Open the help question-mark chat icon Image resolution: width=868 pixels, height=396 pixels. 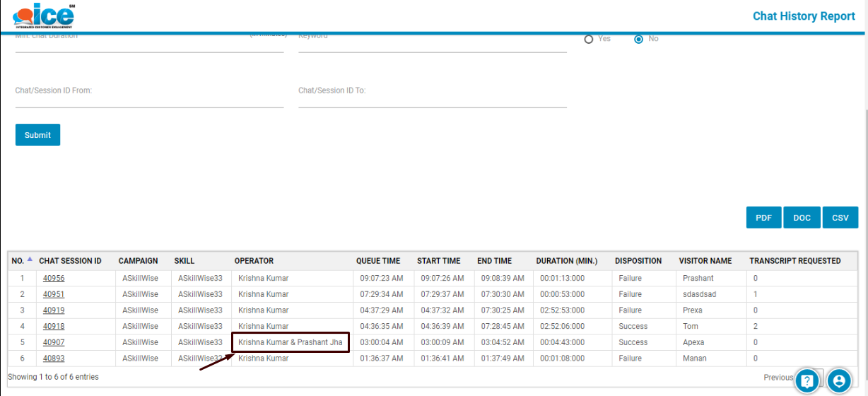pyautogui.click(x=807, y=381)
